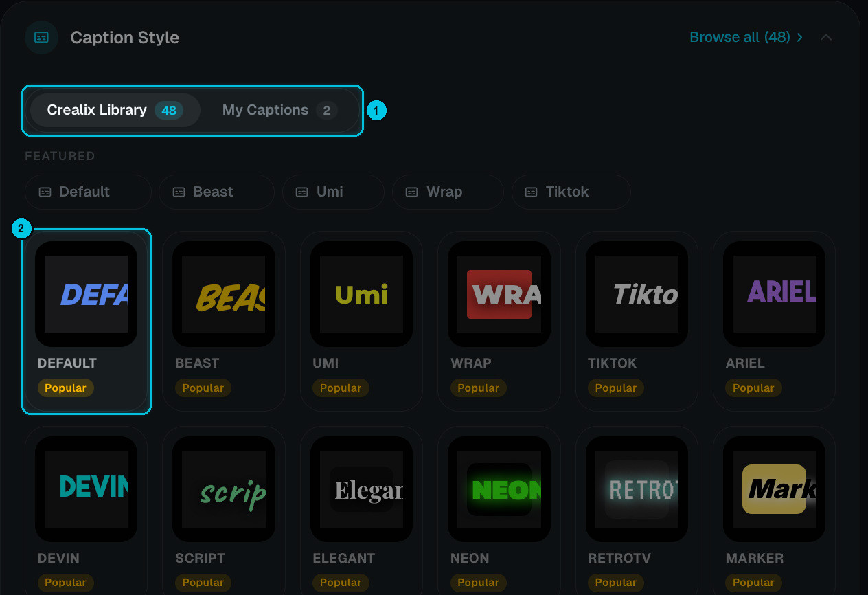Choose the RETROTV caption style thumbnail
Image resolution: width=868 pixels, height=595 pixels.
point(637,489)
